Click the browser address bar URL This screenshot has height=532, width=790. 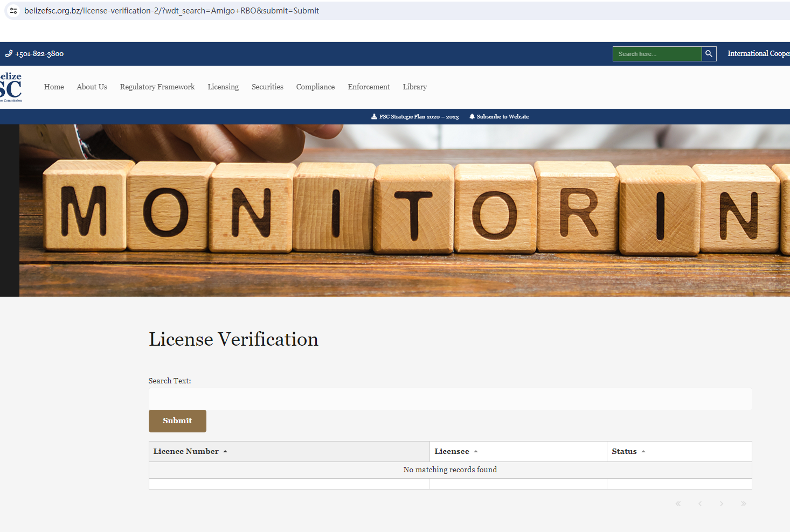point(171,11)
